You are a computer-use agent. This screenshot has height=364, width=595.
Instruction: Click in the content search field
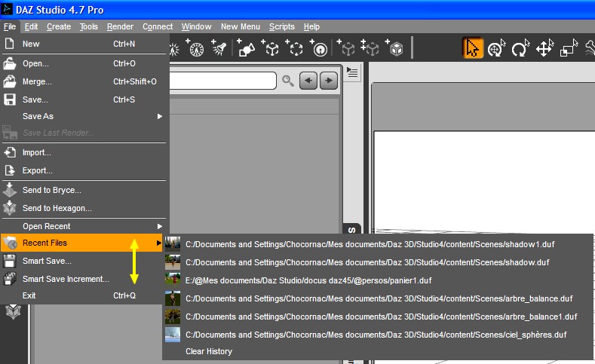[x=222, y=81]
